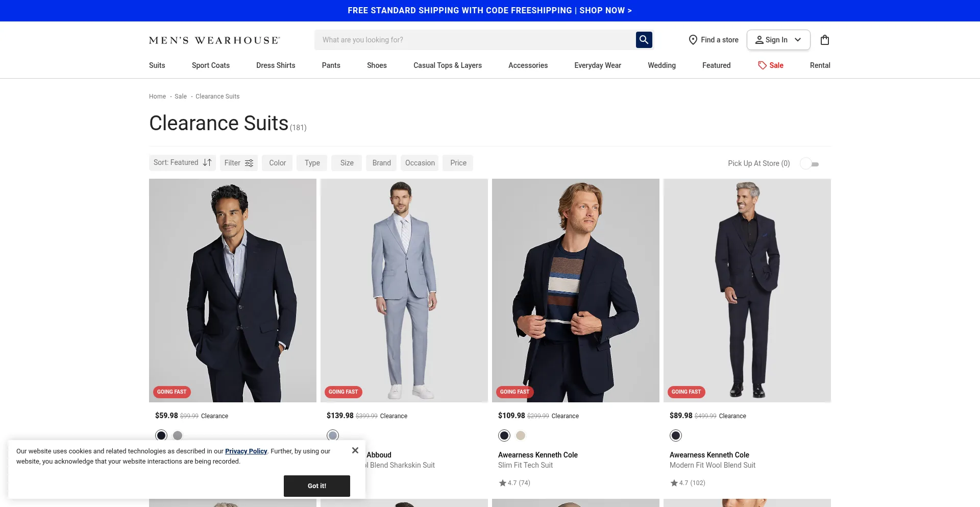Open the Privacy Policy link
Screen dimensions: 980x507
click(x=246, y=451)
